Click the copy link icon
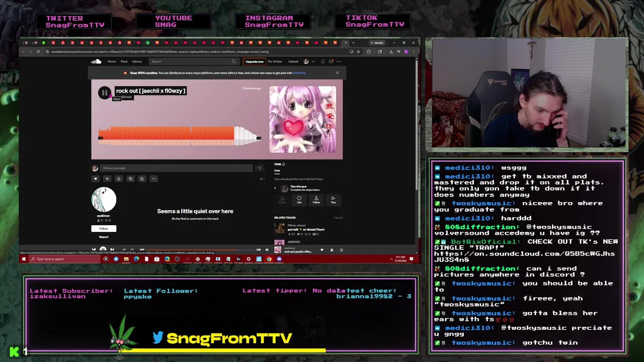Image resolution: width=644 pixels, height=362 pixels. click(x=130, y=178)
